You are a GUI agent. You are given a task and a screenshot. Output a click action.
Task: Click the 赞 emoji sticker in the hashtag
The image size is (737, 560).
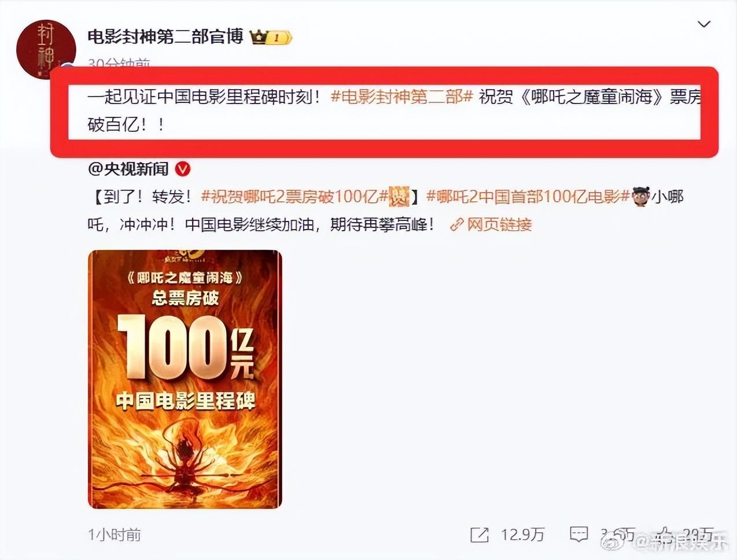(x=399, y=197)
